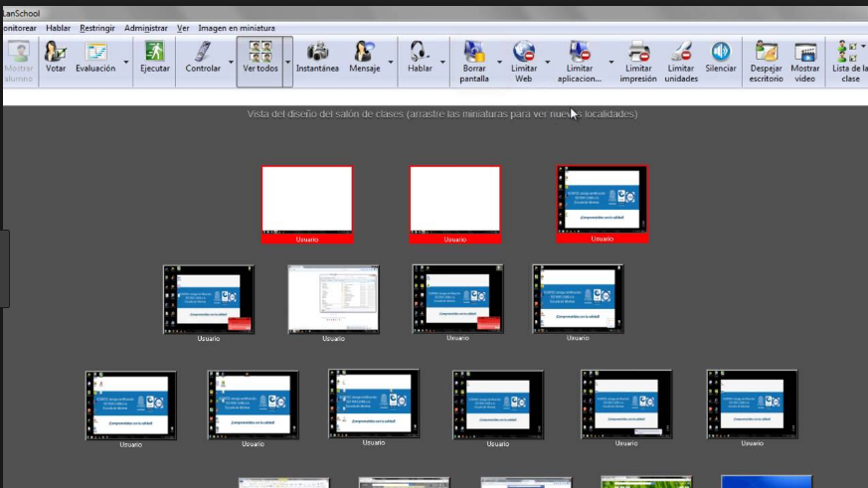This screenshot has width=868, height=488.
Task: Toggle Limitar unidades restriction
Action: (681, 61)
